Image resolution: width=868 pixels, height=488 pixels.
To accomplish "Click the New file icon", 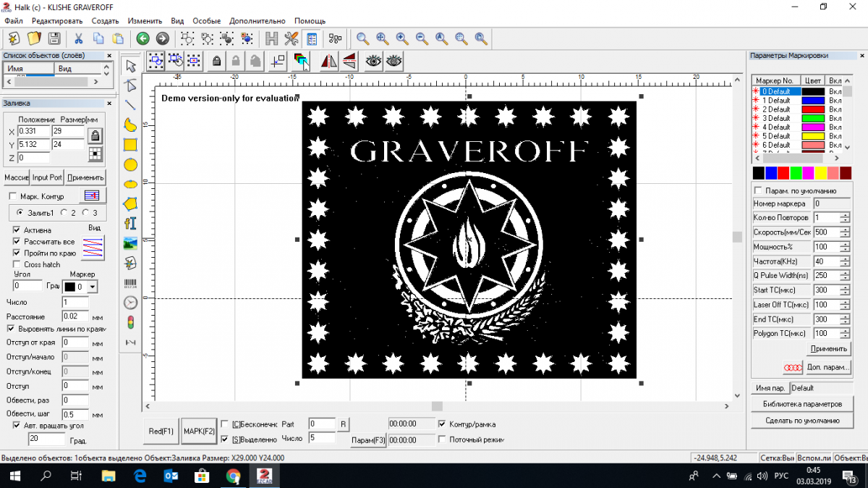I will [14, 38].
